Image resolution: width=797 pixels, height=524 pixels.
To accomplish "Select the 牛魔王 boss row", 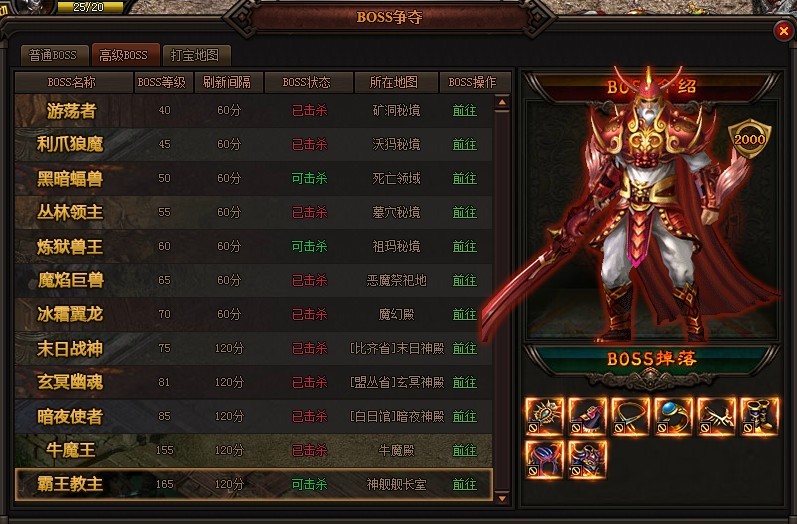I will [254, 450].
